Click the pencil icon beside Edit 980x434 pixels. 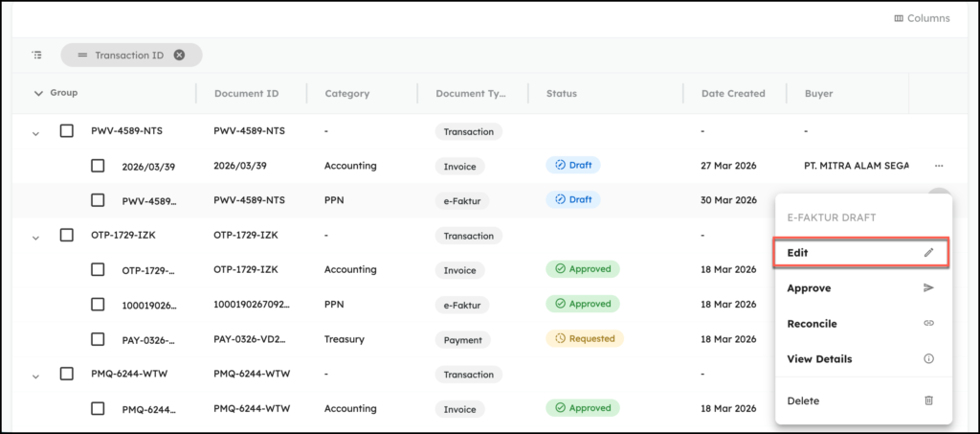[927, 253]
